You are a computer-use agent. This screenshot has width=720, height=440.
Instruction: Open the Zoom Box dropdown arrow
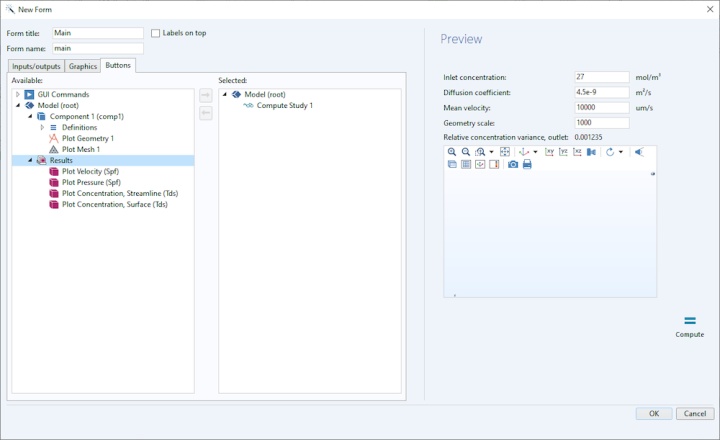[491, 152]
